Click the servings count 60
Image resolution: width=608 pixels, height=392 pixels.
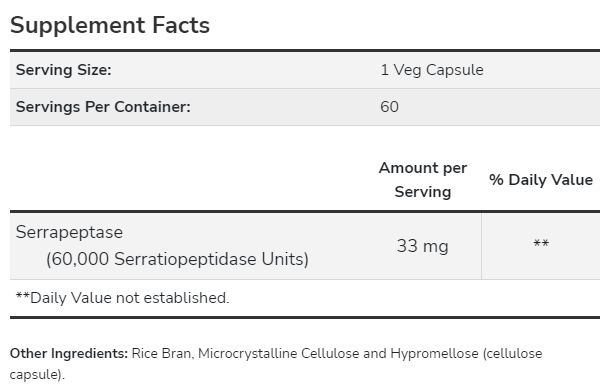pyautogui.click(x=389, y=107)
